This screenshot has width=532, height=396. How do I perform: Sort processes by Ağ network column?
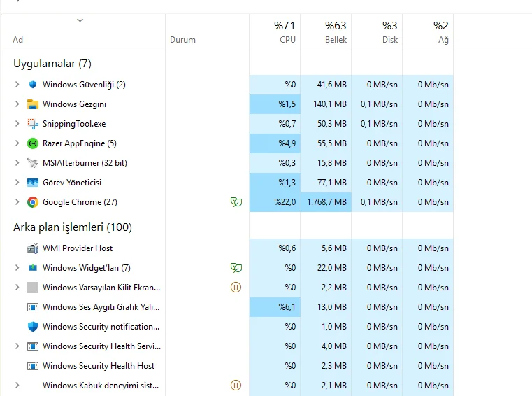(428, 31)
